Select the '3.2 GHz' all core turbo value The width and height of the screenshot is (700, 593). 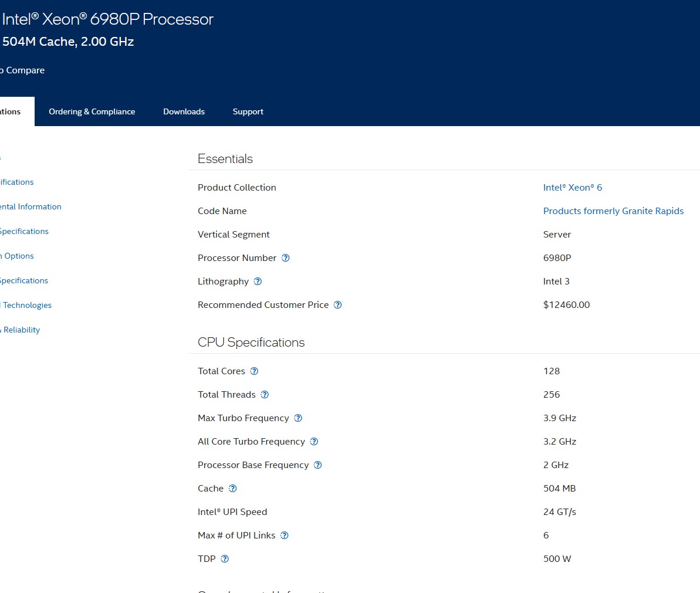560,442
